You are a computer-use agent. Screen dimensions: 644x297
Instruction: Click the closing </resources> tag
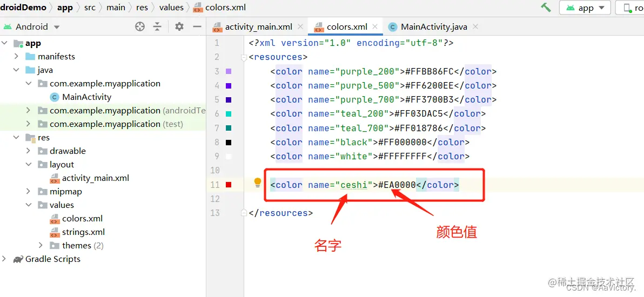(x=281, y=213)
